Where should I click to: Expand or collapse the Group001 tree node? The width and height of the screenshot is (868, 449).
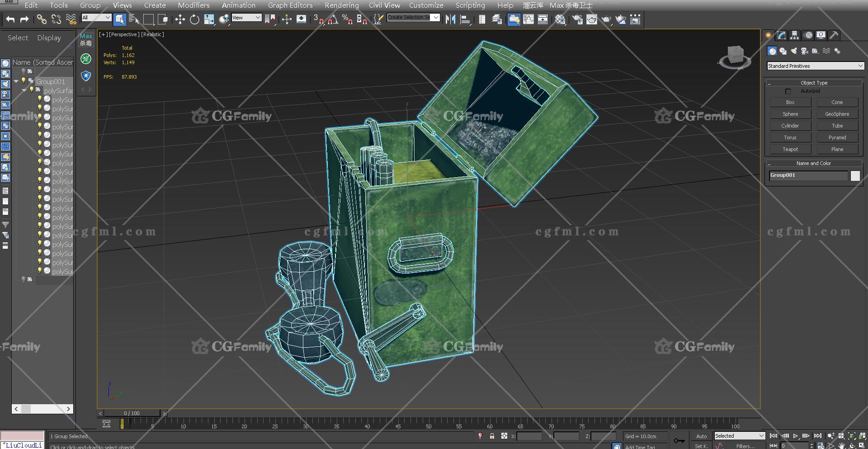16,81
